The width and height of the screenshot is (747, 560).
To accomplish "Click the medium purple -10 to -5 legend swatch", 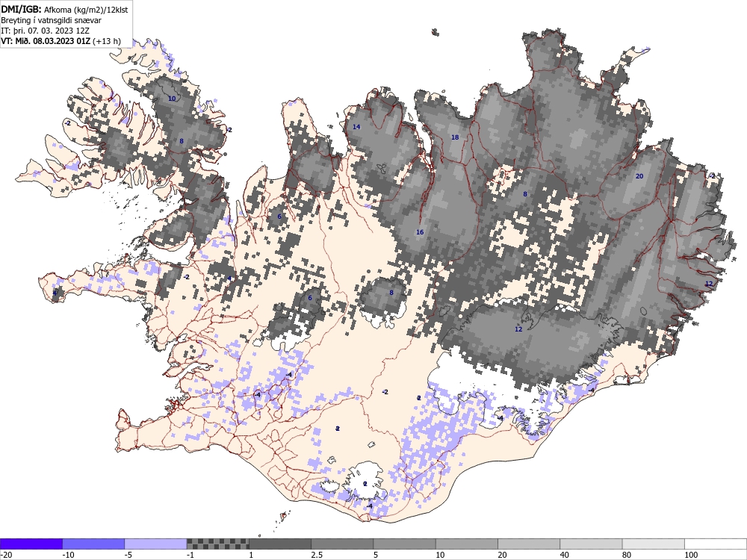I will tap(93, 544).
